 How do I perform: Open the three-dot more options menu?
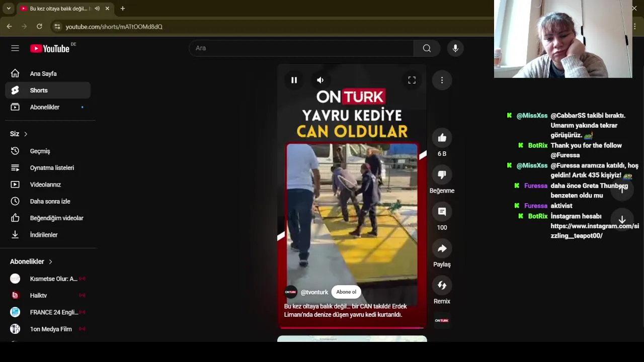pyautogui.click(x=442, y=80)
